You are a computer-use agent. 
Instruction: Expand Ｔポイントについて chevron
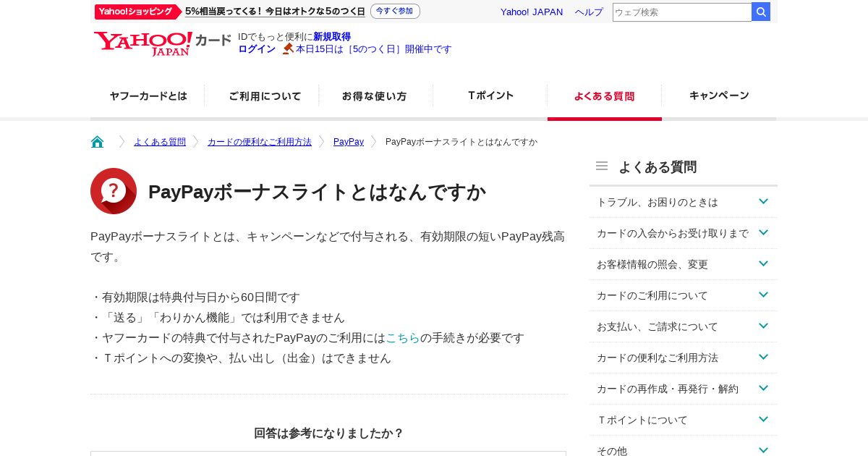pyautogui.click(x=763, y=419)
